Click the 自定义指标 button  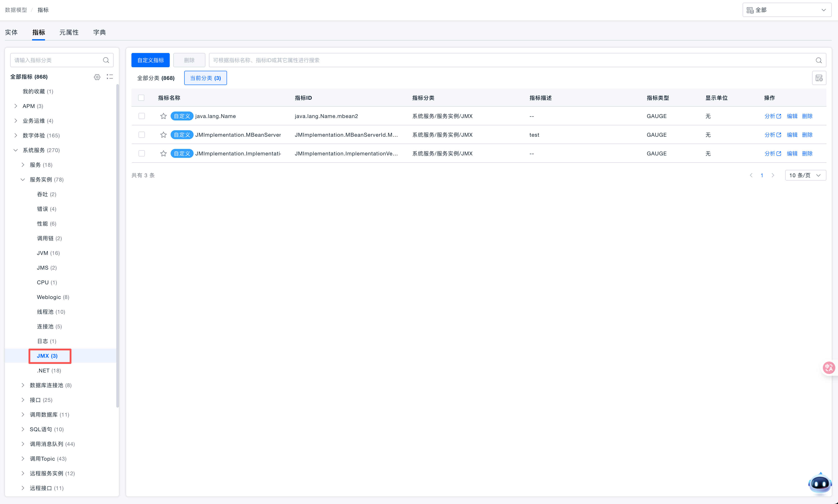[150, 60]
